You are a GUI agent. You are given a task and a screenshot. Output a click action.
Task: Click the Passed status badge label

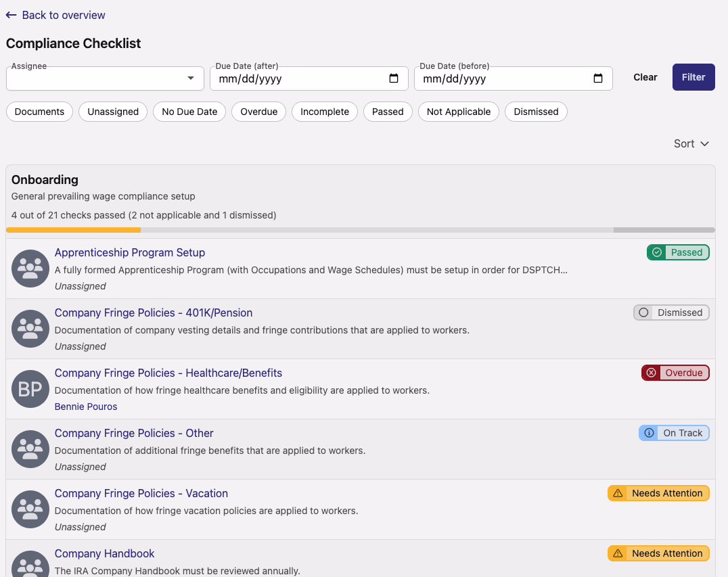click(x=686, y=252)
